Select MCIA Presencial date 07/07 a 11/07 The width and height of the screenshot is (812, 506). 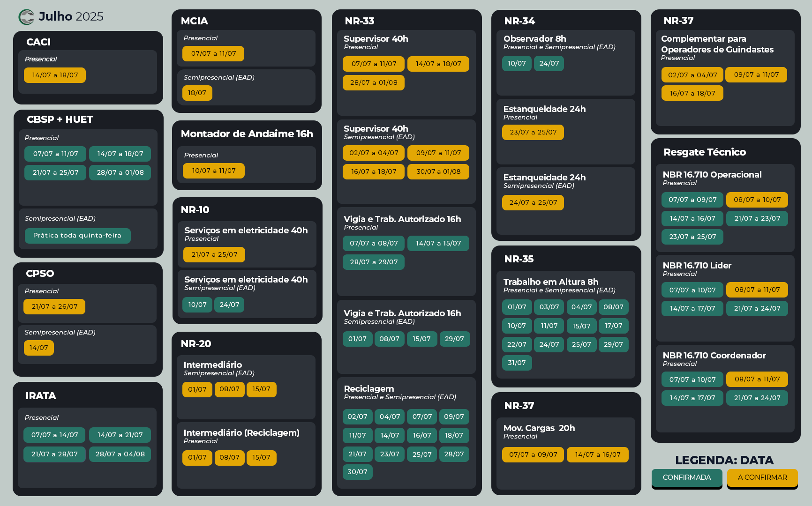[213, 53]
